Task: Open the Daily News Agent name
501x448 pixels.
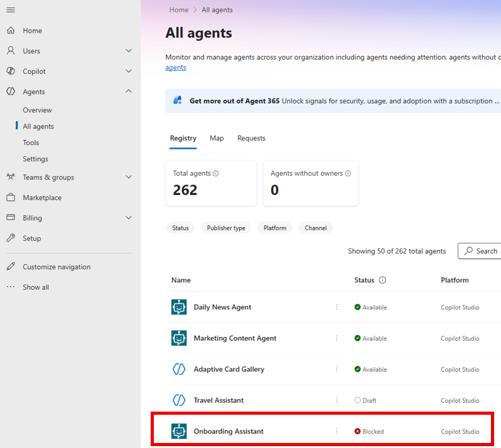Action: click(222, 307)
